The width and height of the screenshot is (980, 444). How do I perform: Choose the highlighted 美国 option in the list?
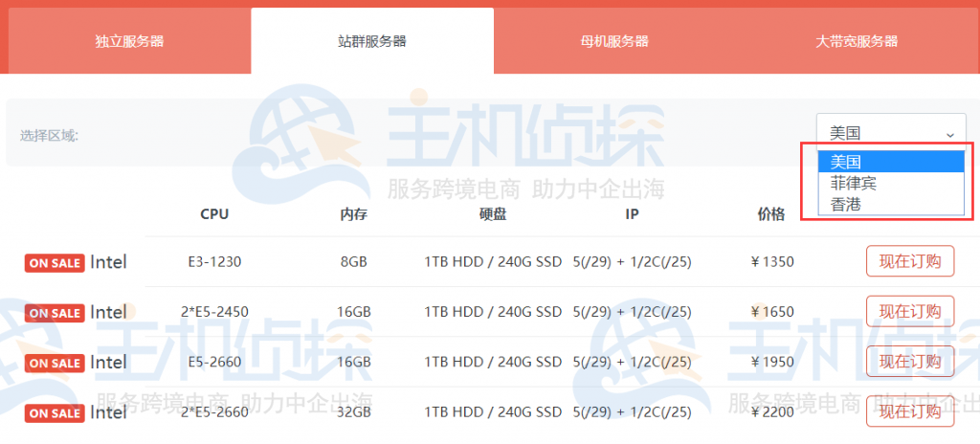click(891, 161)
